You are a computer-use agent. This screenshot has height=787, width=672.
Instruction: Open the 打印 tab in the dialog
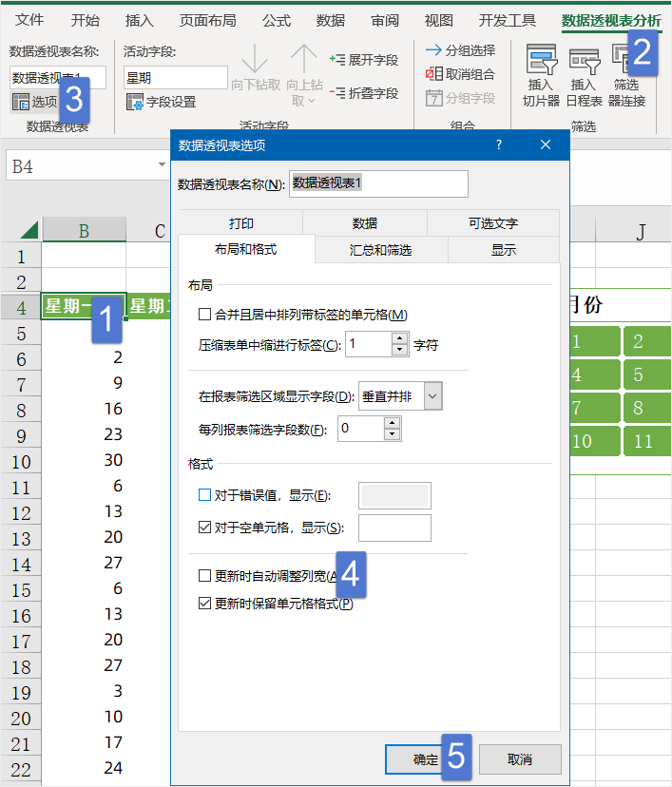tap(240, 223)
